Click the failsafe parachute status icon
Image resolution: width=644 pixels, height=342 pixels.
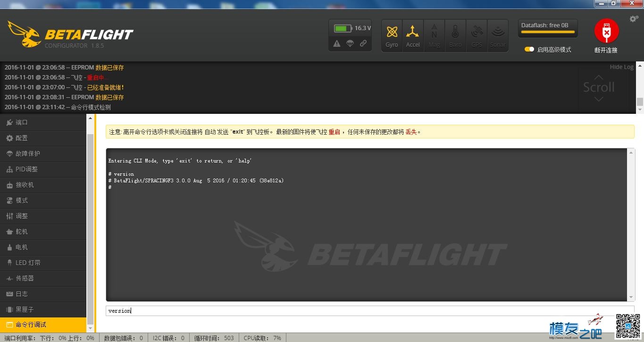pos(350,43)
